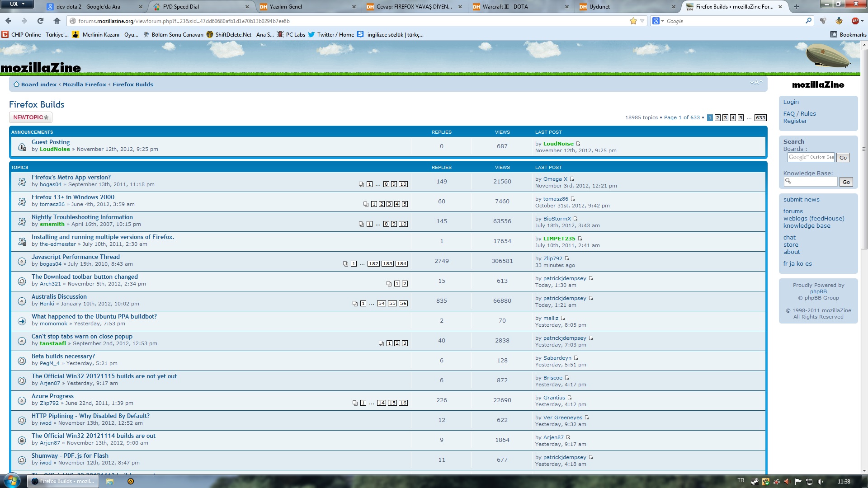
Task: Expand the bookmark star dropdown arrow
Action: click(x=642, y=21)
